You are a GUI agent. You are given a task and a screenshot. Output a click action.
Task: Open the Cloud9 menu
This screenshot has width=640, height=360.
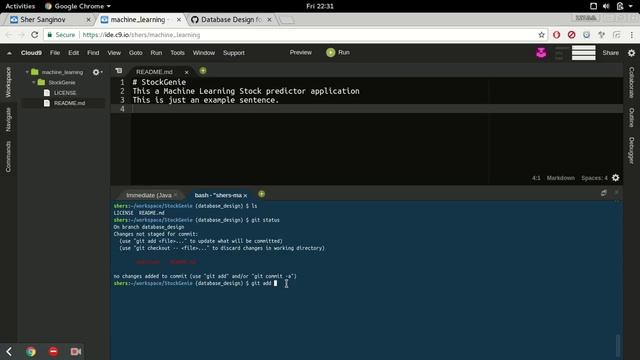[x=31, y=53]
